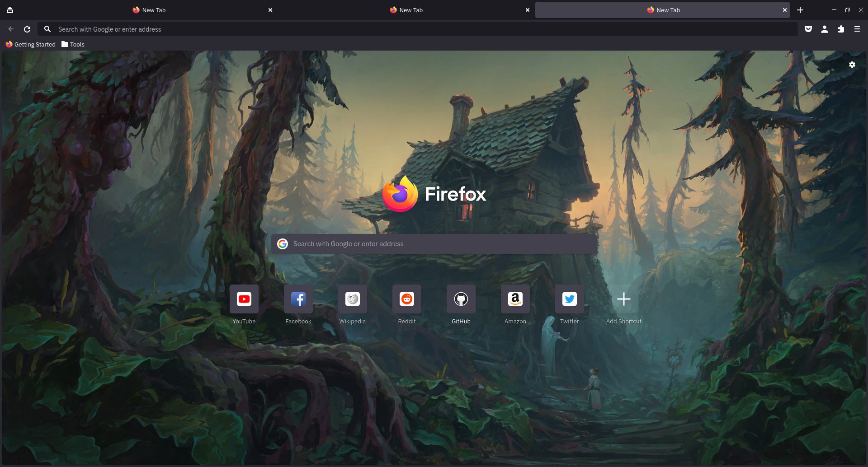868x467 pixels.
Task: Close the third New Tab
Action: tap(785, 10)
